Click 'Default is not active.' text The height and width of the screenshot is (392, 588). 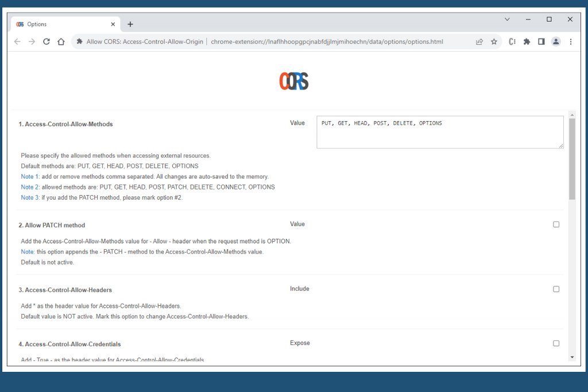click(x=47, y=262)
